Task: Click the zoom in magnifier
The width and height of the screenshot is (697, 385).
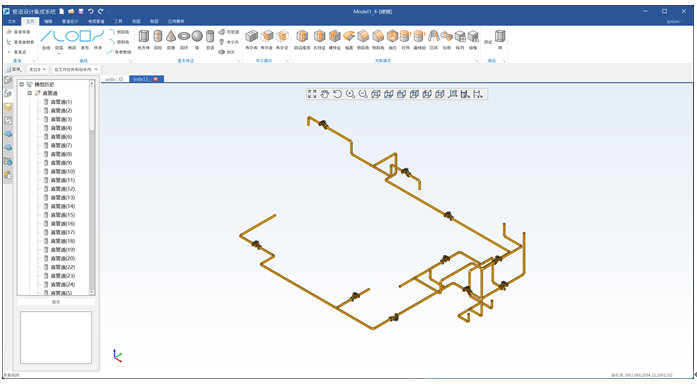Action: click(350, 94)
